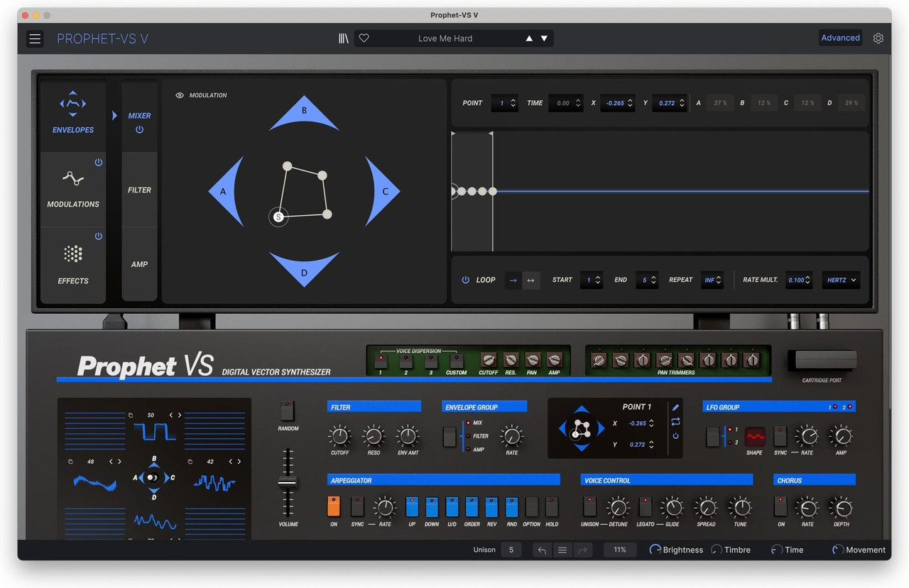Turn Arpeggiator On switch
The height and width of the screenshot is (588, 909).
[x=334, y=506]
